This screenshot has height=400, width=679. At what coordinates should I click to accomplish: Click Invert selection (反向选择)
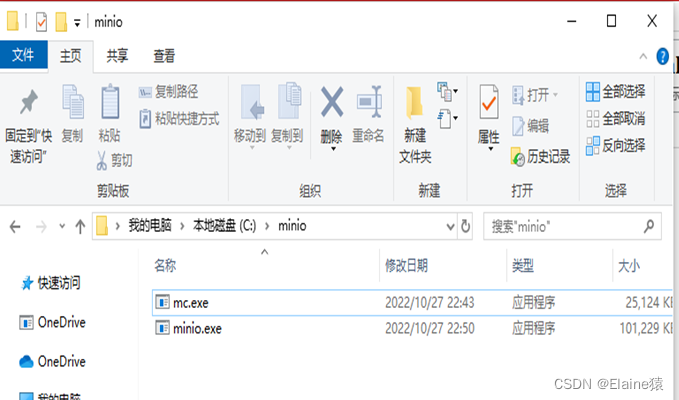[x=615, y=145]
